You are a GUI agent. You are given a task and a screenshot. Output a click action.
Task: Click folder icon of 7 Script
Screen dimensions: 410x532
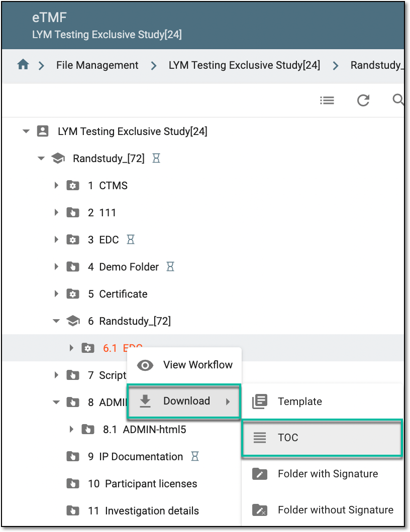coord(73,375)
